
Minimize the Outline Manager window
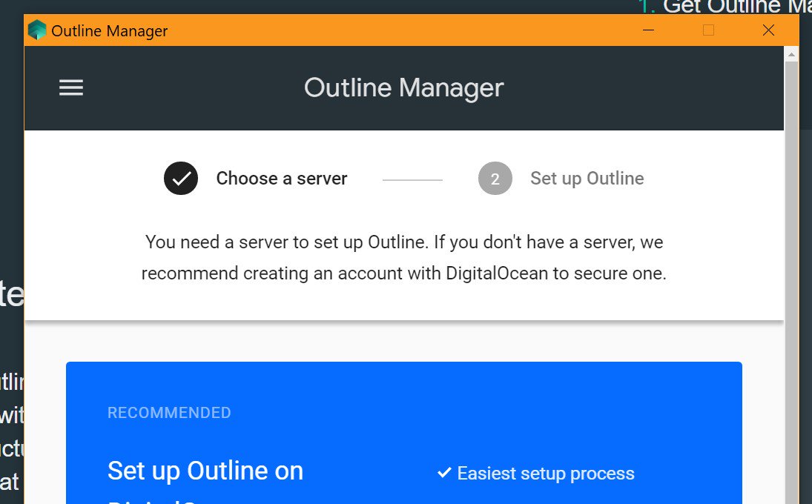pyautogui.click(x=648, y=30)
